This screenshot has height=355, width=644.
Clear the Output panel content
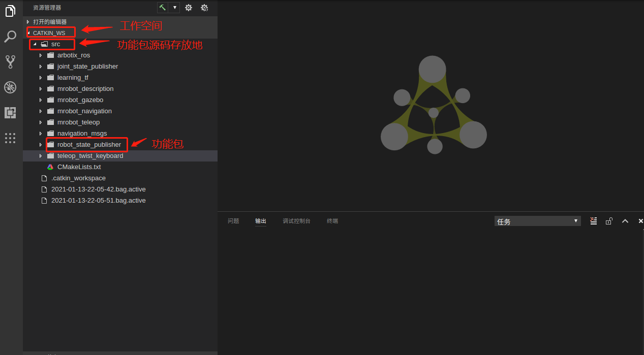(x=593, y=221)
